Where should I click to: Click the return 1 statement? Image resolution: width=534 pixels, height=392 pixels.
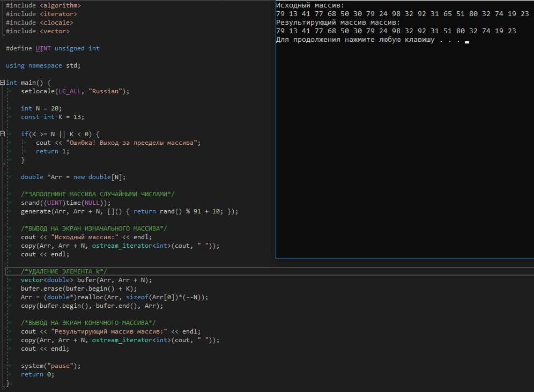53,151
